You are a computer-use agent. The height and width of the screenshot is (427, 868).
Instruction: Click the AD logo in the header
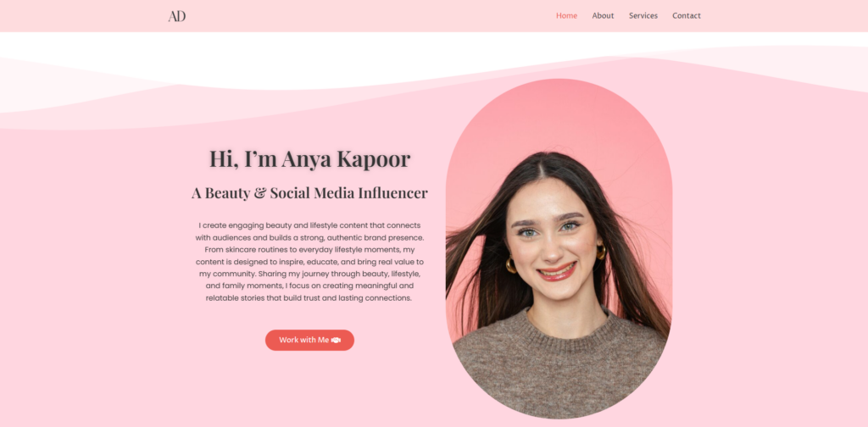(x=176, y=15)
